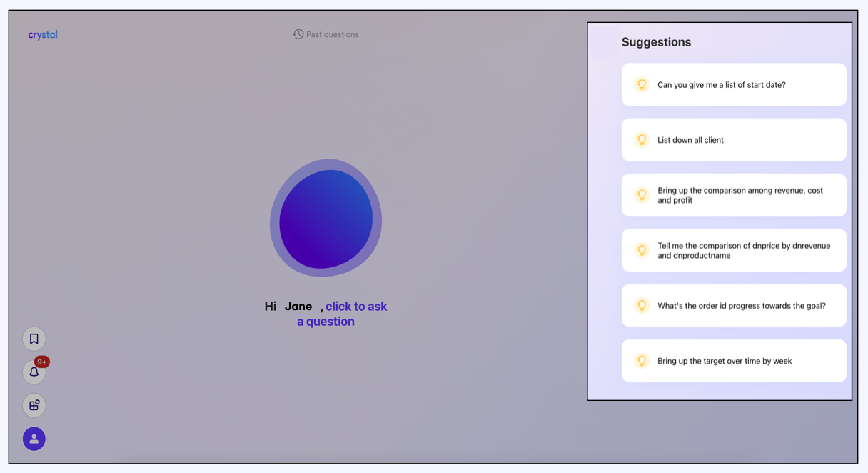Click lightbulb icon beside order id progress suggestion
Viewport: 868px width, 473px height.
tap(642, 306)
